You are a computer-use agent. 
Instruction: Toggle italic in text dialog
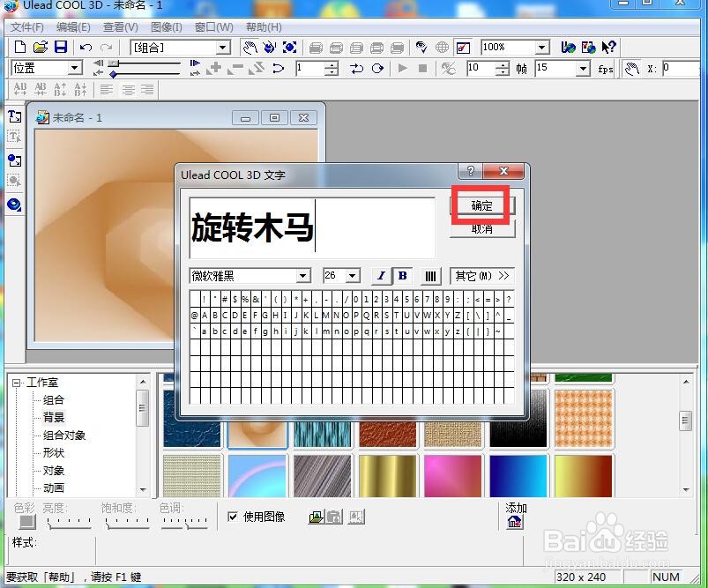coord(381,276)
